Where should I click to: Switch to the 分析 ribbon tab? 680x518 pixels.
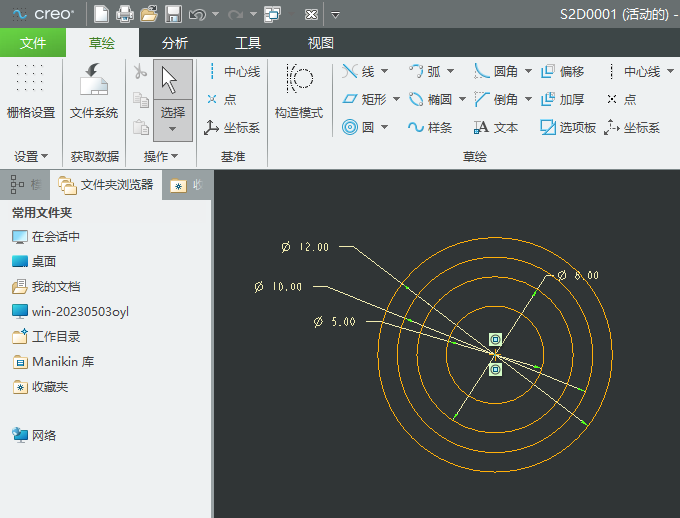pos(174,43)
